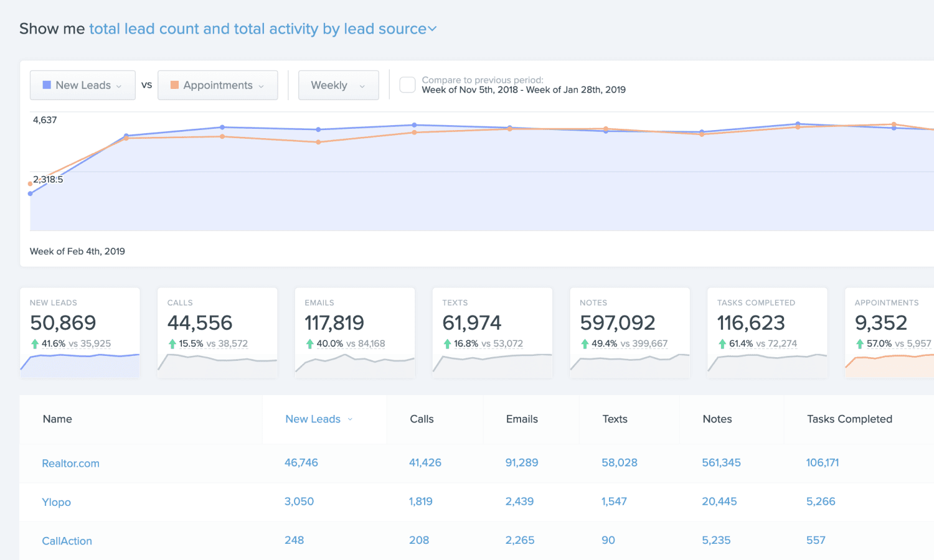Click the green up arrow on Notes card
Screen dimensions: 934x560
[585, 343]
